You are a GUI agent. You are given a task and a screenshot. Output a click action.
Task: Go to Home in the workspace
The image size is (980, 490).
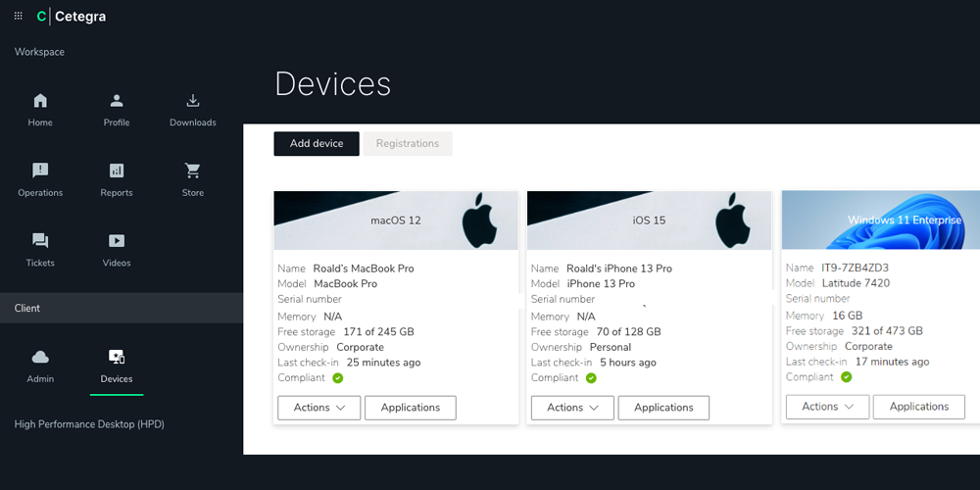[40, 111]
